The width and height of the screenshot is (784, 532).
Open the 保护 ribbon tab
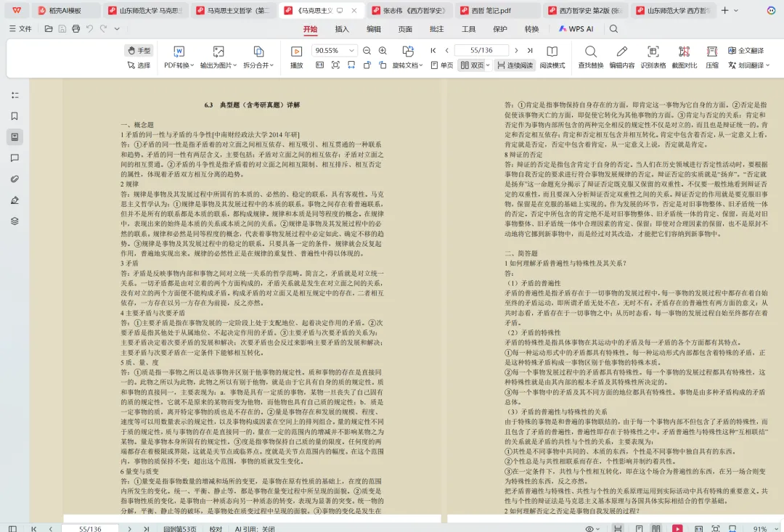[500, 29]
